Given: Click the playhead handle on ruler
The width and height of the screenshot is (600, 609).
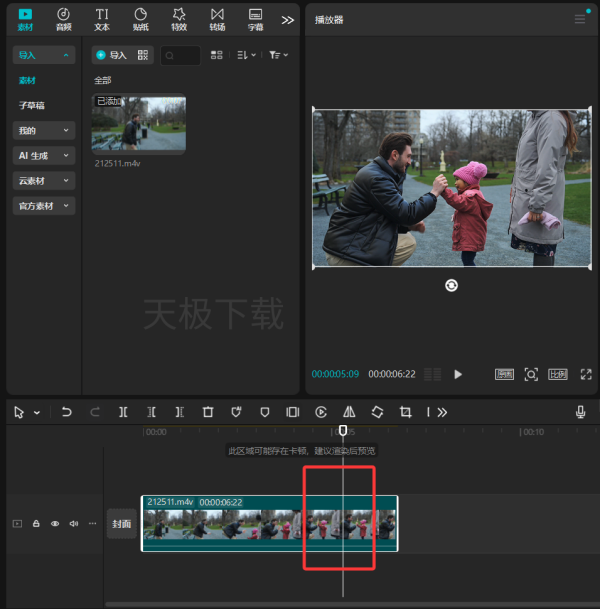Looking at the screenshot, I should pos(343,430).
